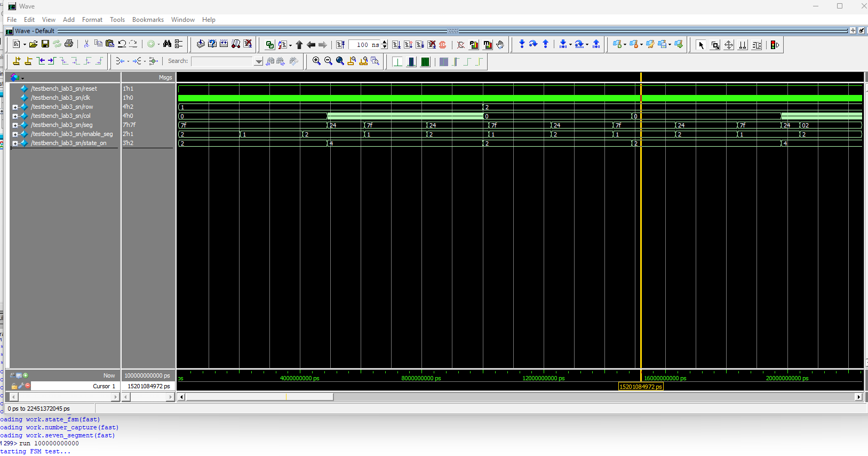Click the Cursor 1 name label

click(x=103, y=386)
